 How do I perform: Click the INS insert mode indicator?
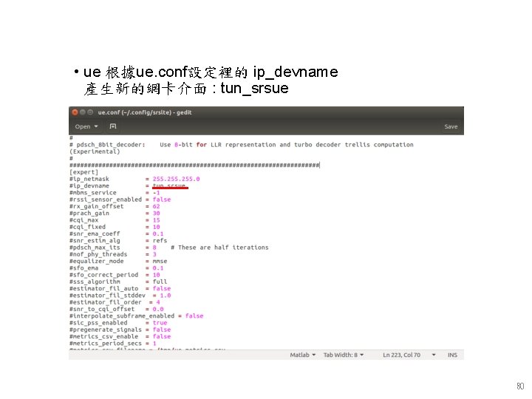(x=452, y=355)
